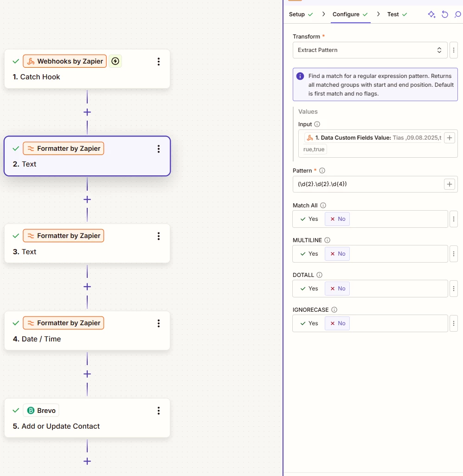The image size is (463, 476).
Task: Set MULTILINE to Yes
Action: (x=309, y=254)
